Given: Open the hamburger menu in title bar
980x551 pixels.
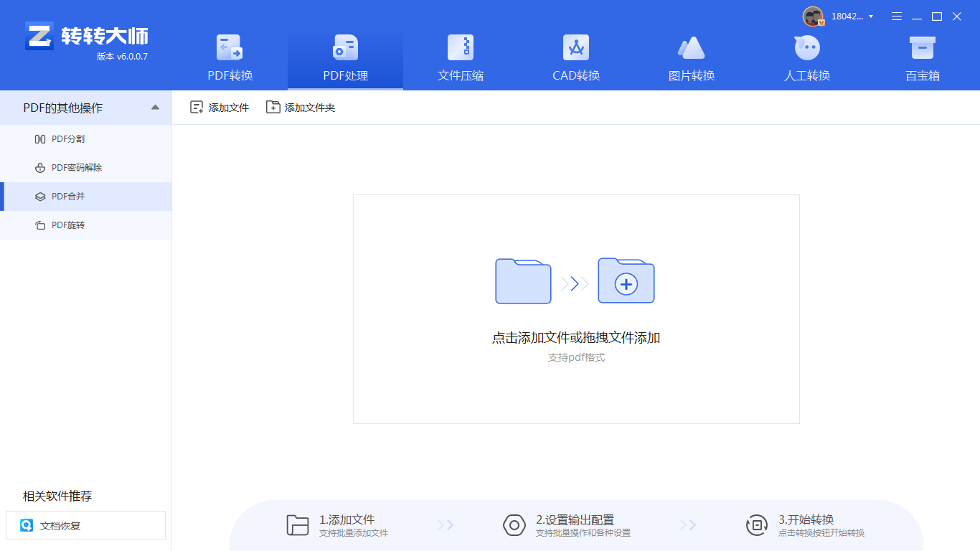Looking at the screenshot, I should [897, 17].
